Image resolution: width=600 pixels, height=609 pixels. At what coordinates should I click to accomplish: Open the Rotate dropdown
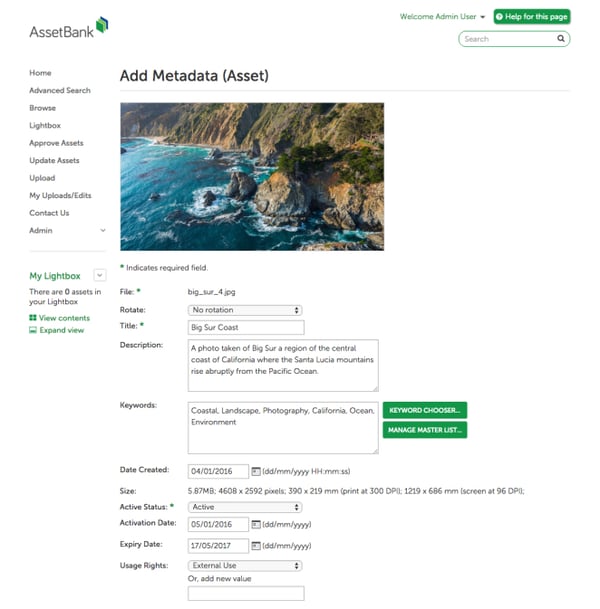(245, 310)
